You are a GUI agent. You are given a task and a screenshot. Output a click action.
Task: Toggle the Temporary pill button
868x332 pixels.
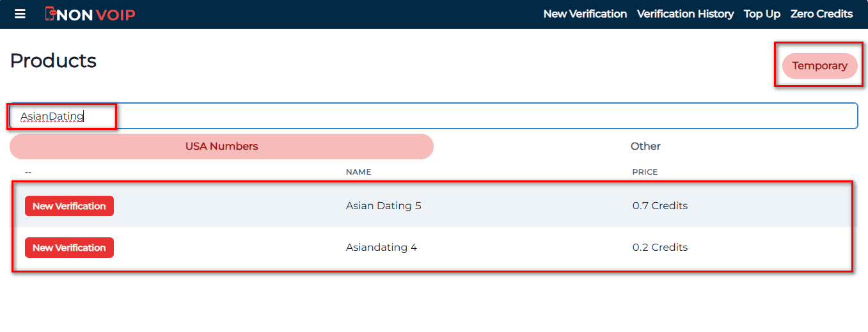click(x=819, y=66)
